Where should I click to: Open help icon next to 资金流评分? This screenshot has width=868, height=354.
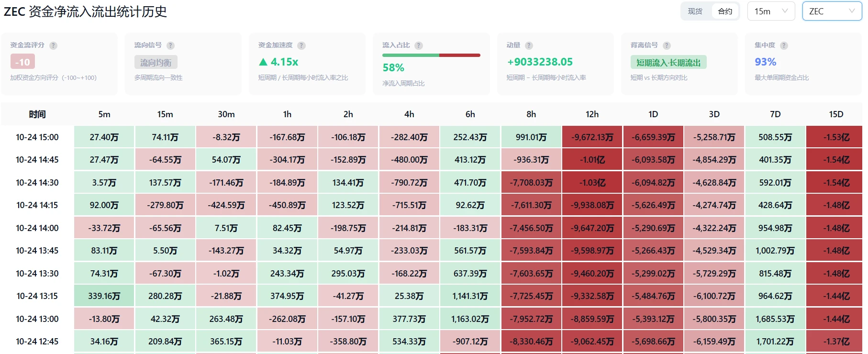54,45
